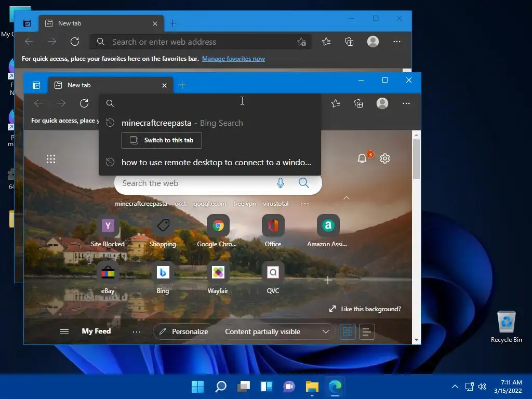The image size is (532, 399).
Task: Open free vpn recent search link
Action: (x=245, y=204)
